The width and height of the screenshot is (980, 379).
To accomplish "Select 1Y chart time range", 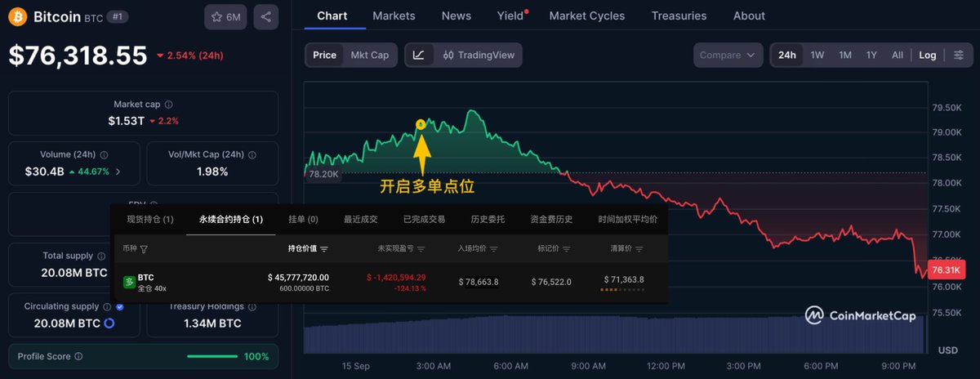I will click(871, 55).
